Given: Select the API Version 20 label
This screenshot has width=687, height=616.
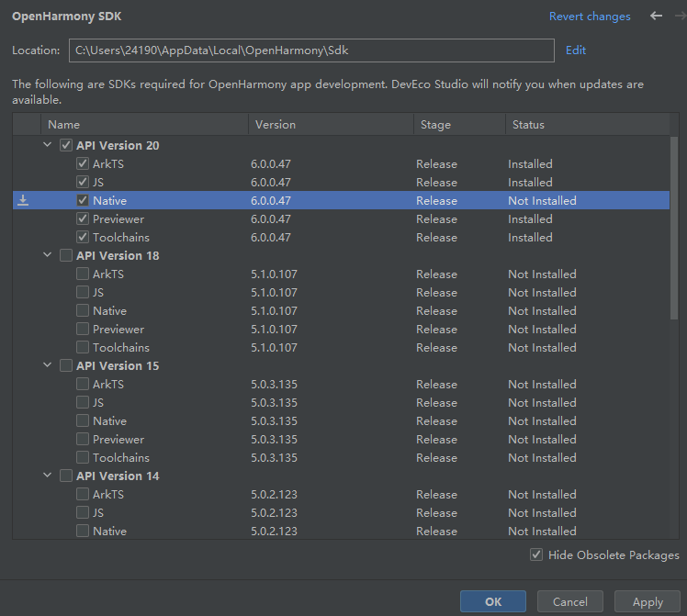Looking at the screenshot, I should coord(118,145).
